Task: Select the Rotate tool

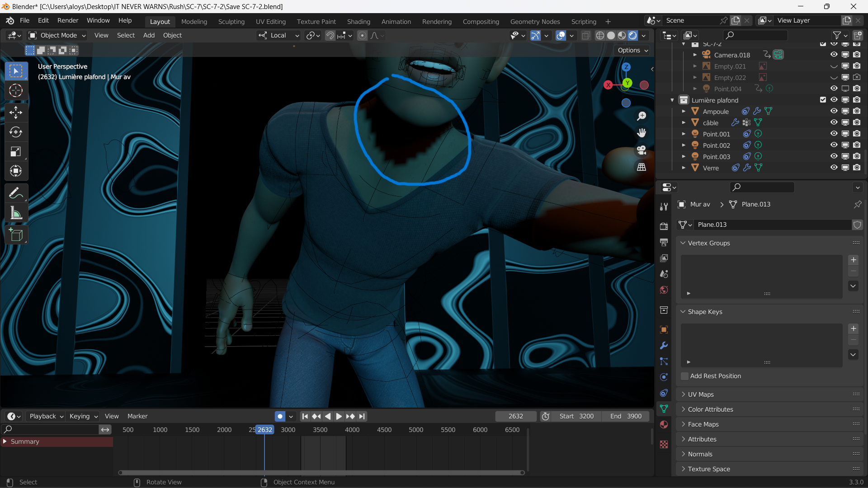Action: pos(16,132)
